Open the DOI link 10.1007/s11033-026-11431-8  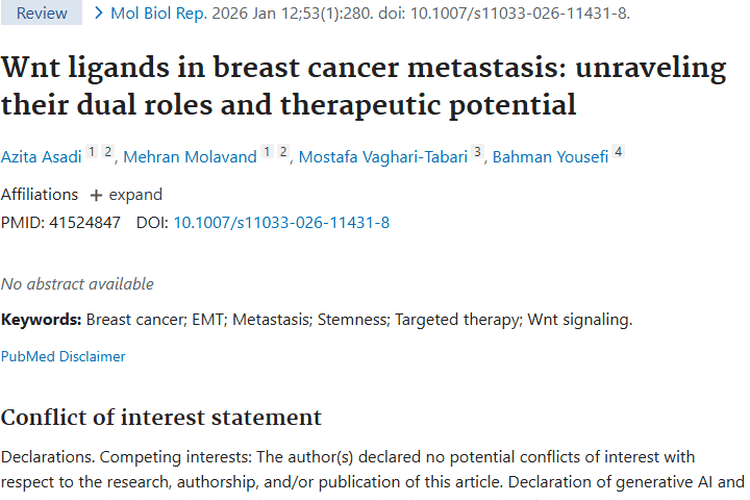(282, 222)
